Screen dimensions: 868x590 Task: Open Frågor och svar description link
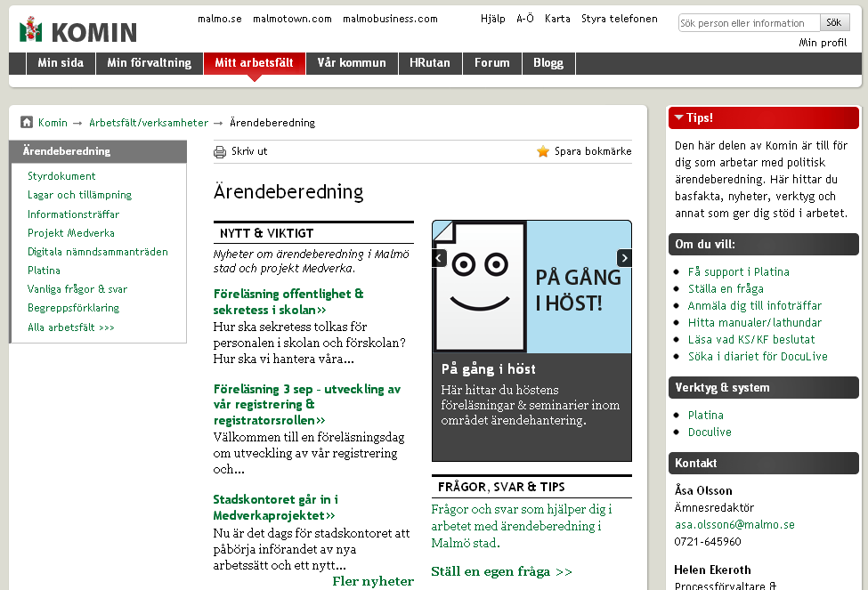[522, 526]
